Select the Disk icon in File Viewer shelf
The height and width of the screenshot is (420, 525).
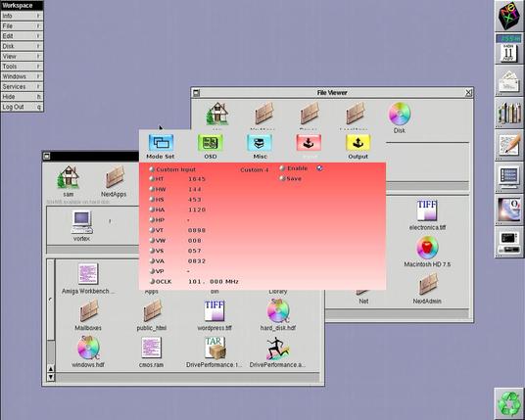tap(400, 114)
